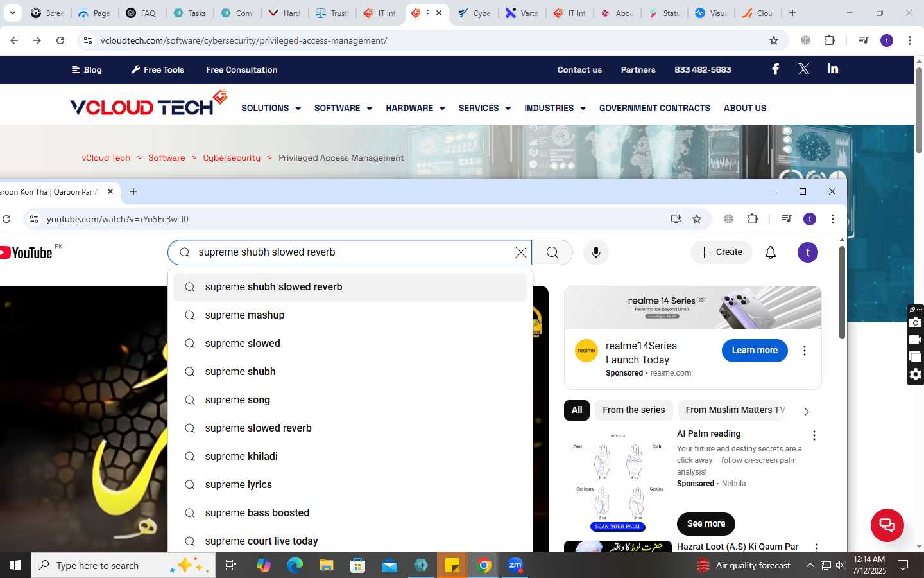Open realme ad more options menu
The image size is (924, 578).
(804, 351)
